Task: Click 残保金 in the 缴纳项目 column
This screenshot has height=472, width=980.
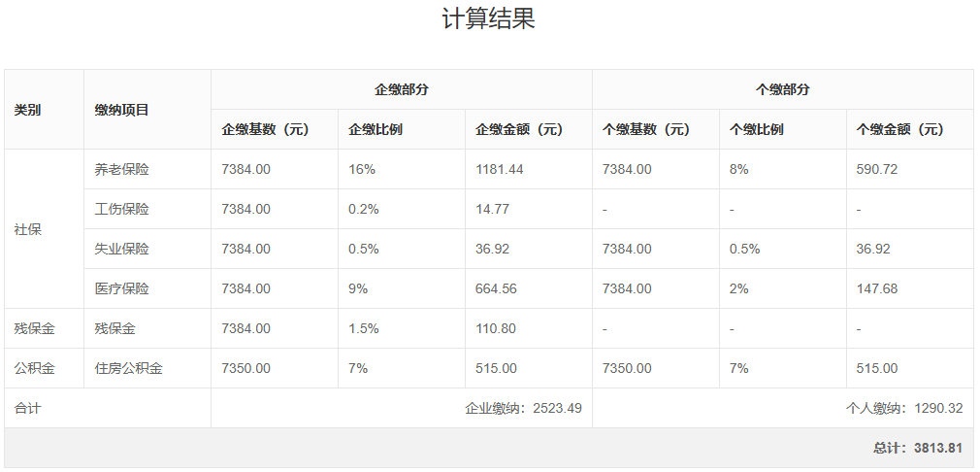Action: coord(115,329)
